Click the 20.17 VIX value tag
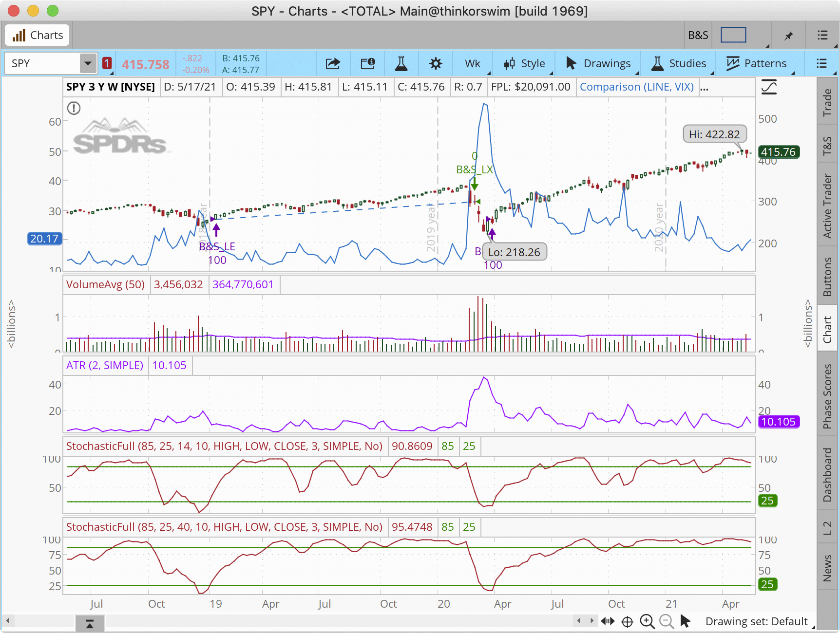840x633 pixels. [44, 239]
